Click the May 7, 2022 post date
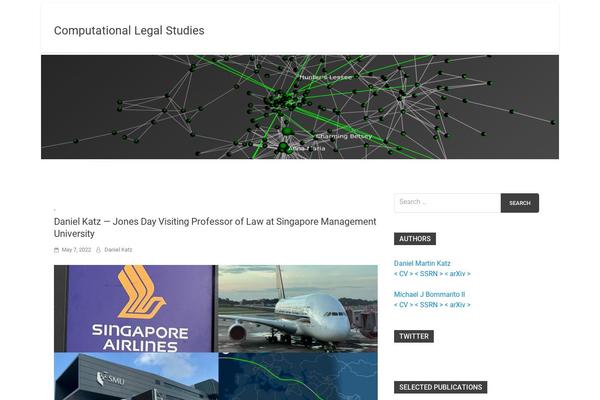This screenshot has height=400, width=600. click(77, 250)
